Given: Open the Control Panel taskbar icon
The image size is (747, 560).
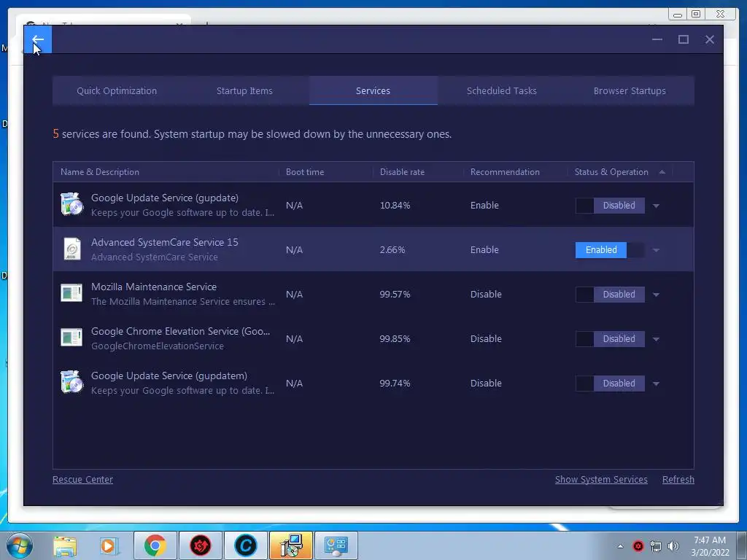Looking at the screenshot, I should click(336, 545).
